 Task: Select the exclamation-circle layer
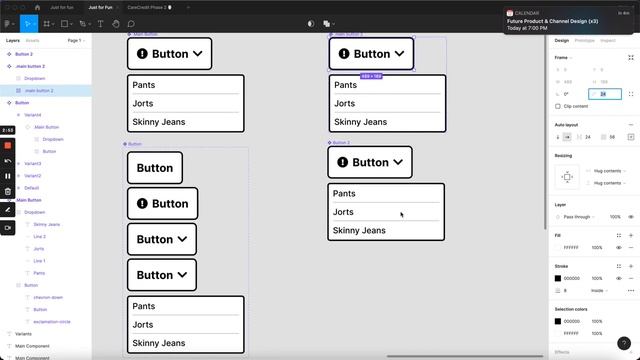(x=51, y=322)
